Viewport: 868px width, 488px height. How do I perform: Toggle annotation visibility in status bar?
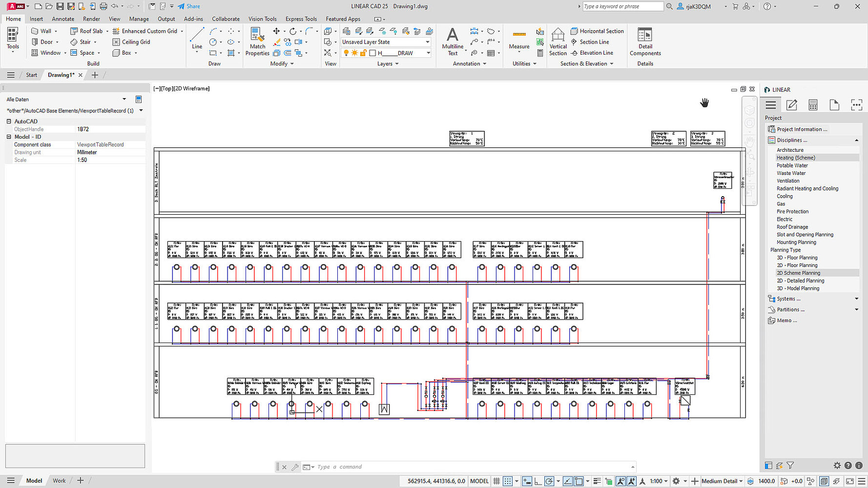click(620, 481)
